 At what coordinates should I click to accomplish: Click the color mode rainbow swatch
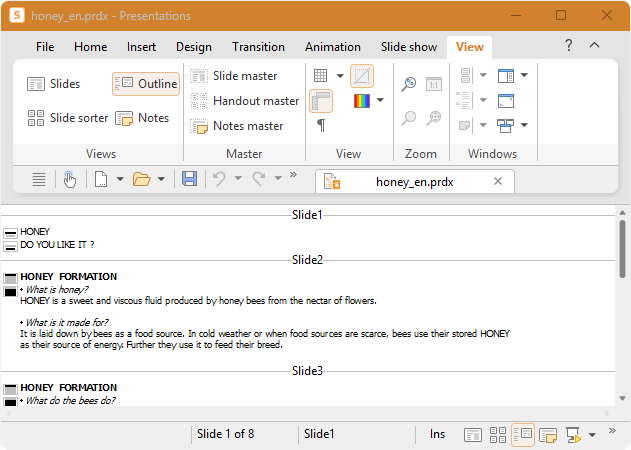(x=362, y=101)
